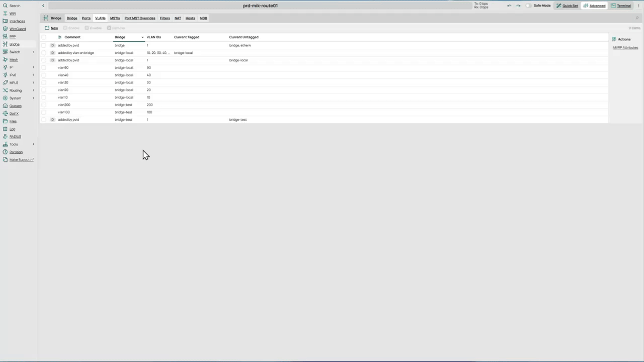
Task: Expand the Routing submenu arrow
Action: (x=34, y=90)
